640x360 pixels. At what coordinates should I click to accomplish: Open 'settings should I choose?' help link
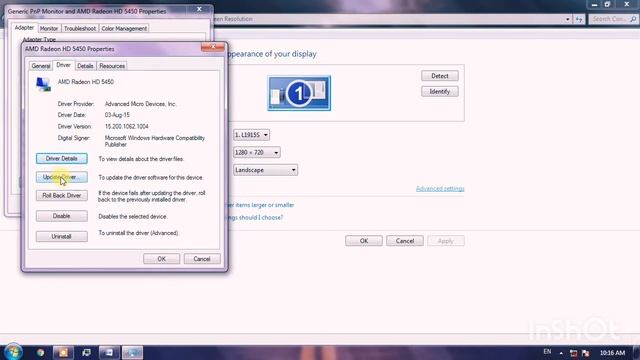pos(256,218)
